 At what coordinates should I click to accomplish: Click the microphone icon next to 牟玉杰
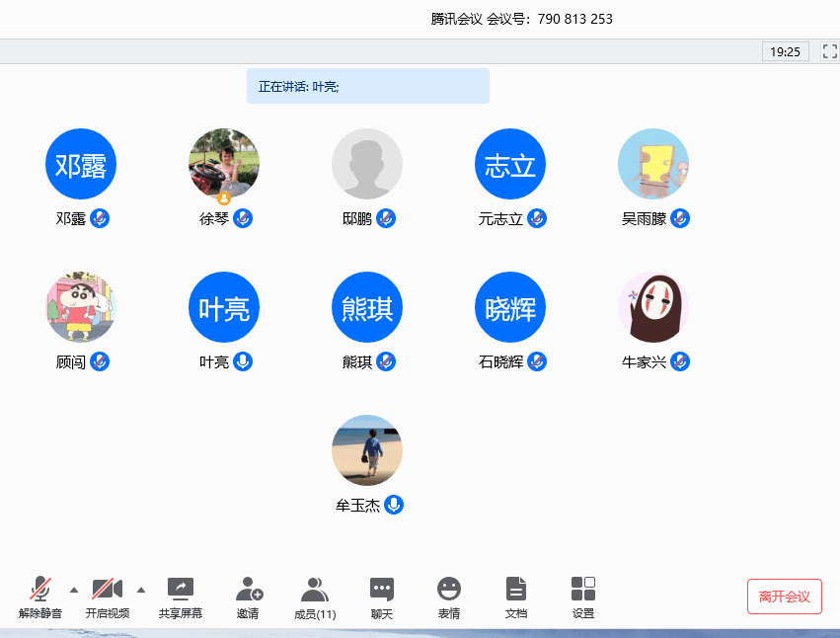[x=394, y=505]
